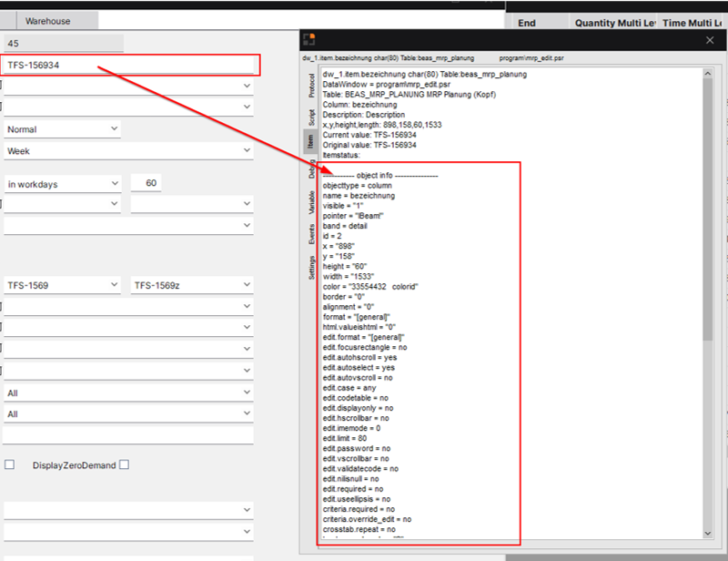Click the 'Table: BEAS_MRP_PLANUNG' line
Image resolution: width=728 pixels, height=561 pixels.
coord(409,95)
